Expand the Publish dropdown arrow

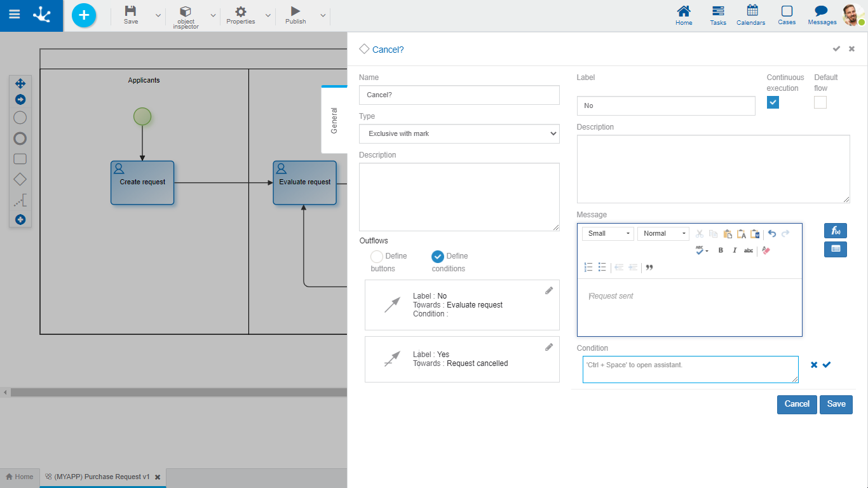click(323, 15)
